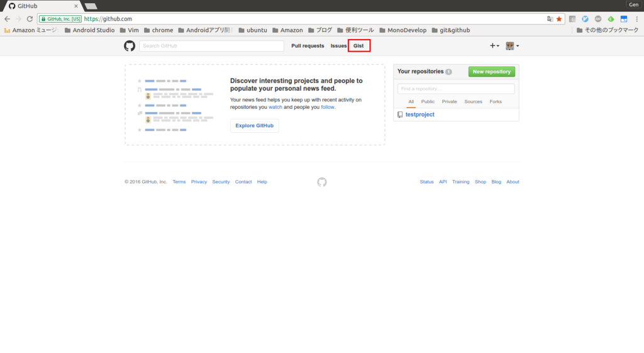Open a new browser tab
The image size is (644, 353).
(91, 6)
